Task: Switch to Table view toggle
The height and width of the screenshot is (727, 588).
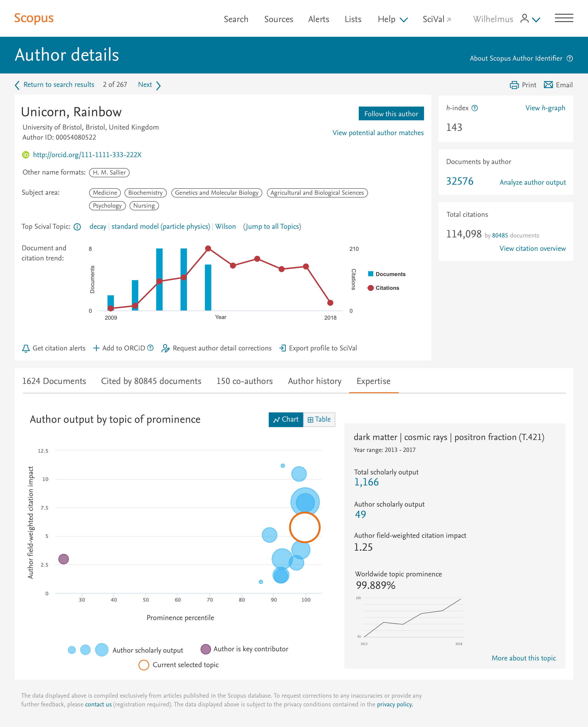Action: [x=319, y=419]
